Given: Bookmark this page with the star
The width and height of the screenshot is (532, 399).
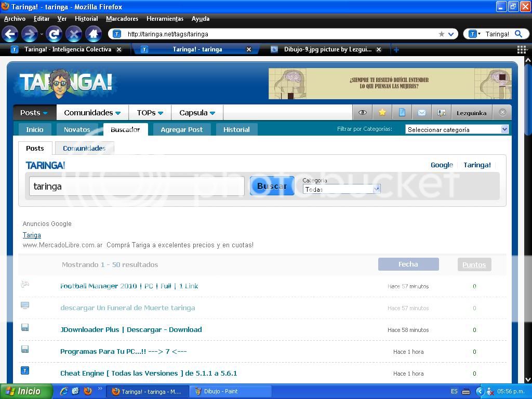Looking at the screenshot, I should point(442,34).
